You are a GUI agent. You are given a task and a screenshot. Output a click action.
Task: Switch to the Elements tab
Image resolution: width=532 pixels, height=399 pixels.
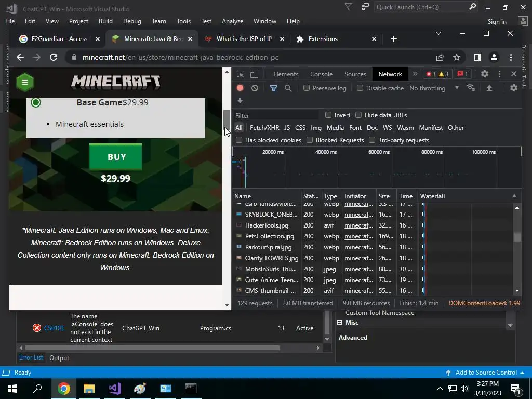[x=286, y=74]
